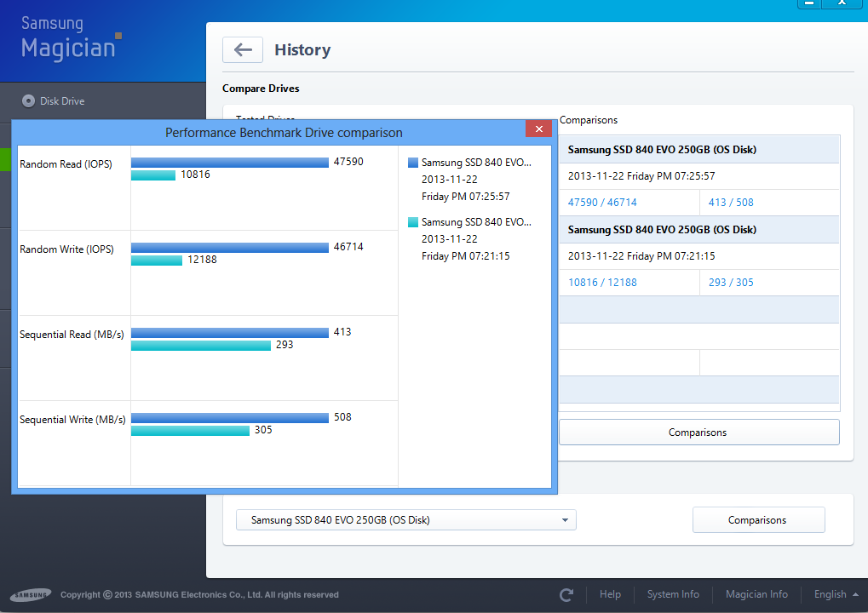The height and width of the screenshot is (613, 868).
Task: Select the 07:21:15 Samsung SSD 840 EVO comparison entry
Action: coord(699,230)
